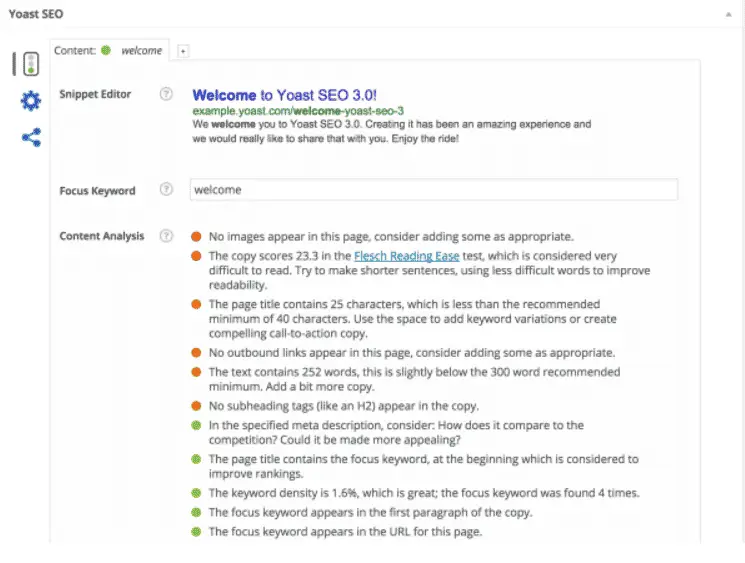Click orange bullet for no subheading tags
The image size is (745, 563).
point(196,406)
